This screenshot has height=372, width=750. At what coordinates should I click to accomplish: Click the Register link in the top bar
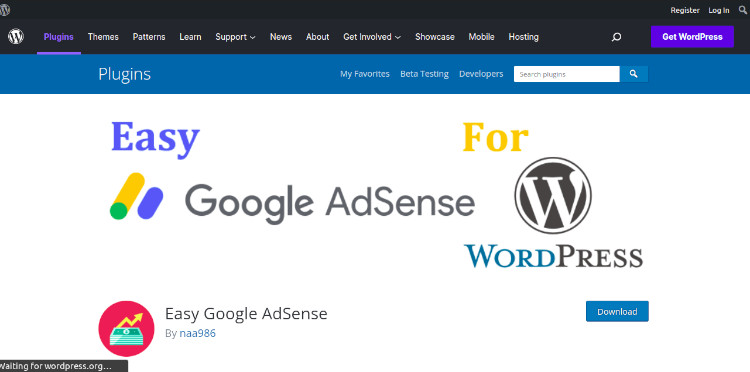(x=685, y=10)
